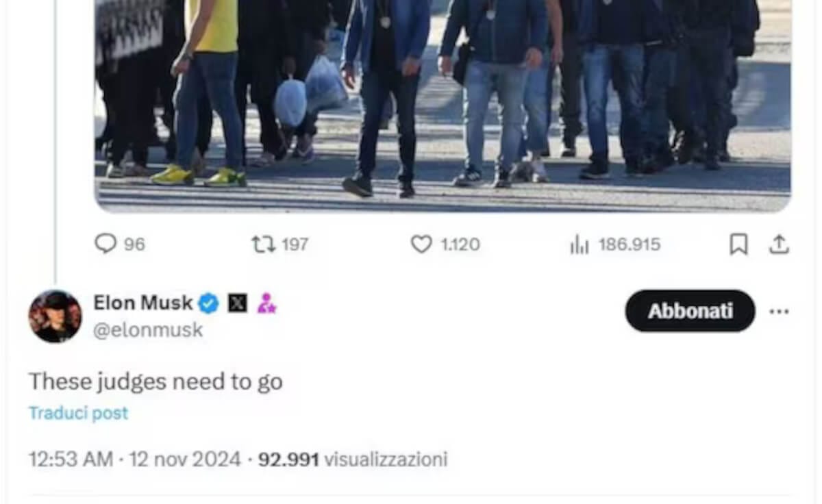
Task: Click the pink subscriber badge icon
Action: (x=266, y=303)
